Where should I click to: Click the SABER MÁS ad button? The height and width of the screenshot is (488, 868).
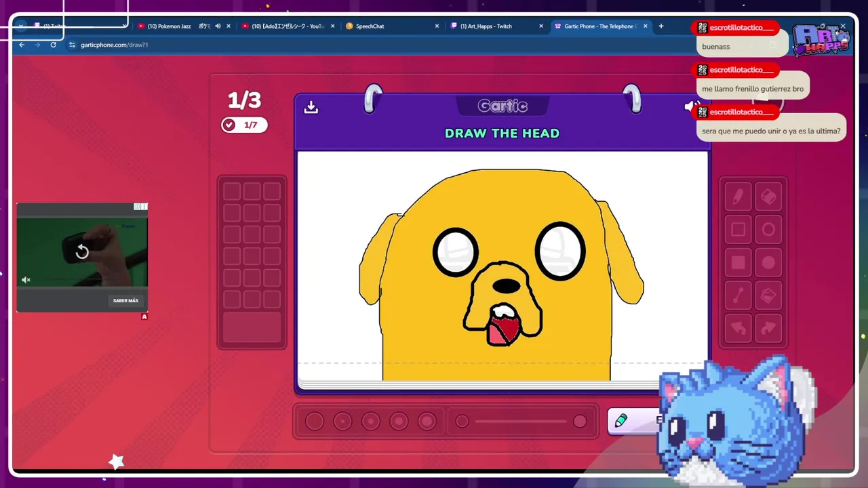(125, 300)
